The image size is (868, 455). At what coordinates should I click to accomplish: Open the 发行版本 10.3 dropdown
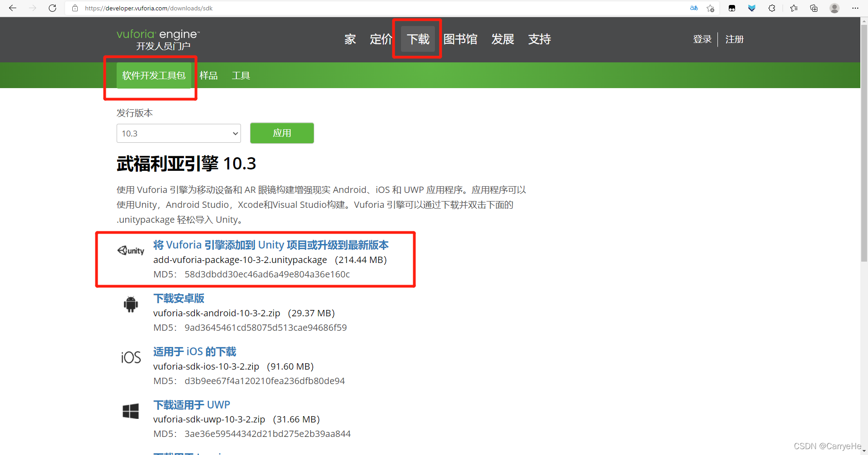coord(179,133)
